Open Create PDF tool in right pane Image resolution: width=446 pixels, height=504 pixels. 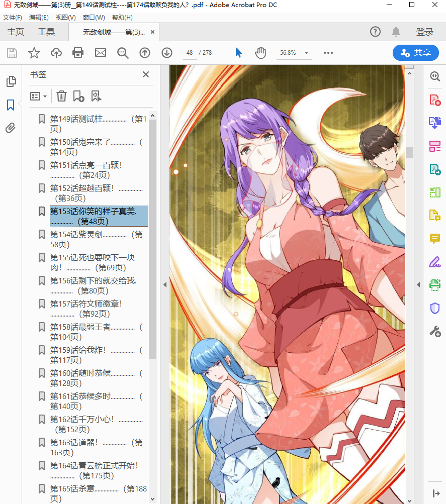click(x=435, y=100)
